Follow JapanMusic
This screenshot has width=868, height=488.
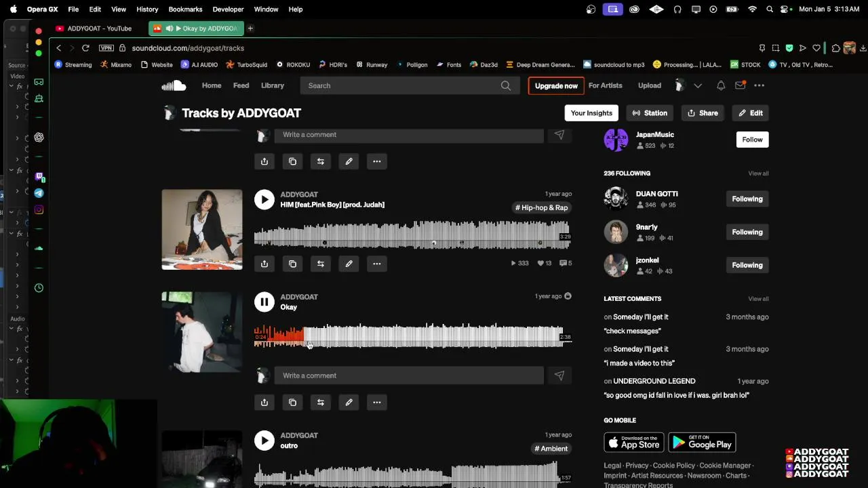point(752,140)
